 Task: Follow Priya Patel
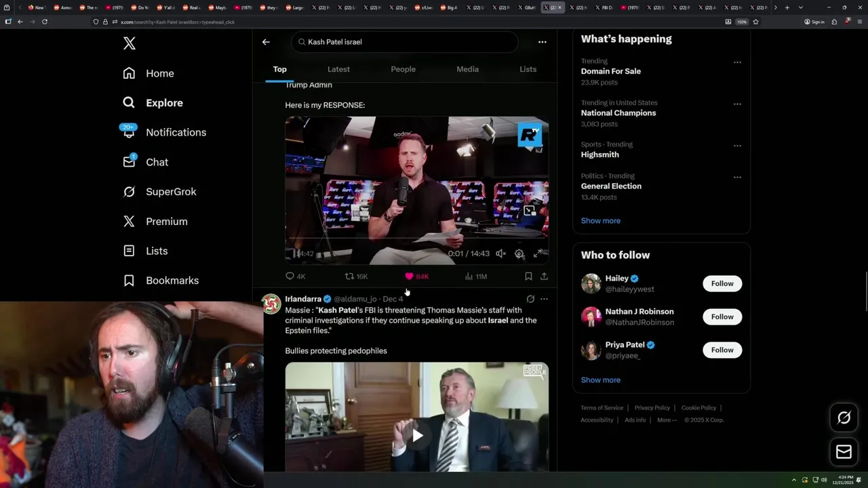pyautogui.click(x=722, y=350)
